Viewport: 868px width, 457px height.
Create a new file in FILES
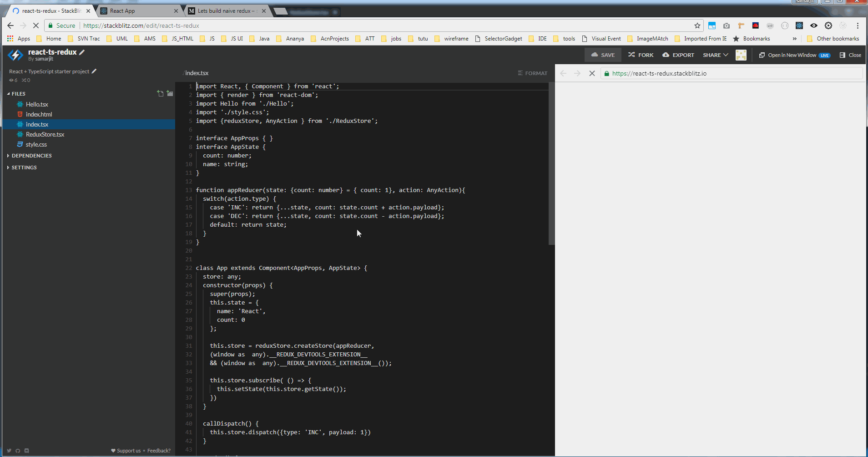tap(160, 93)
